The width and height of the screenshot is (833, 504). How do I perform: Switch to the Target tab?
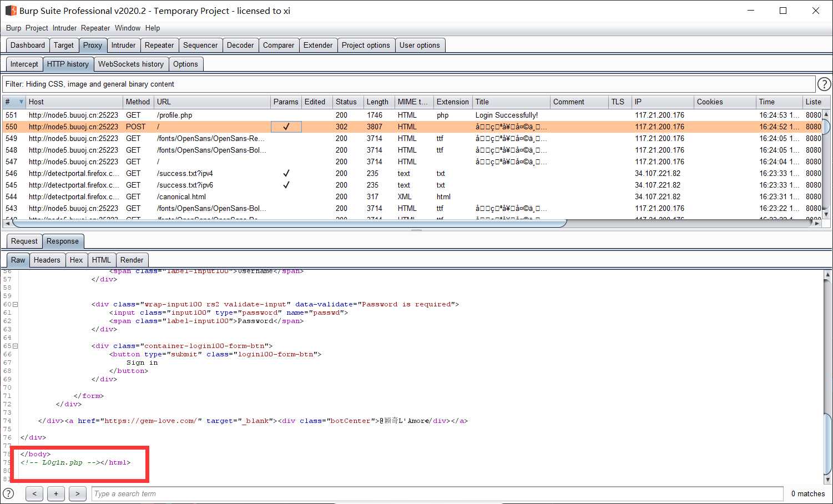[64, 45]
